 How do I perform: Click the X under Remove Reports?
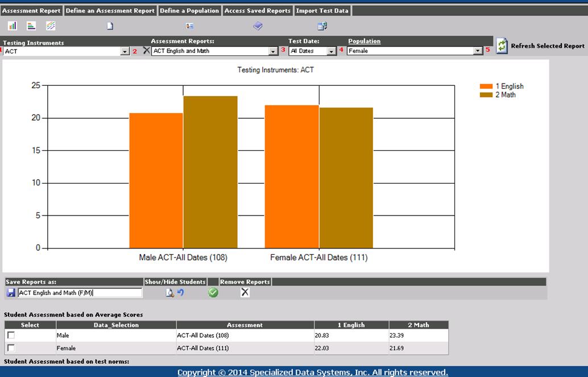(245, 292)
